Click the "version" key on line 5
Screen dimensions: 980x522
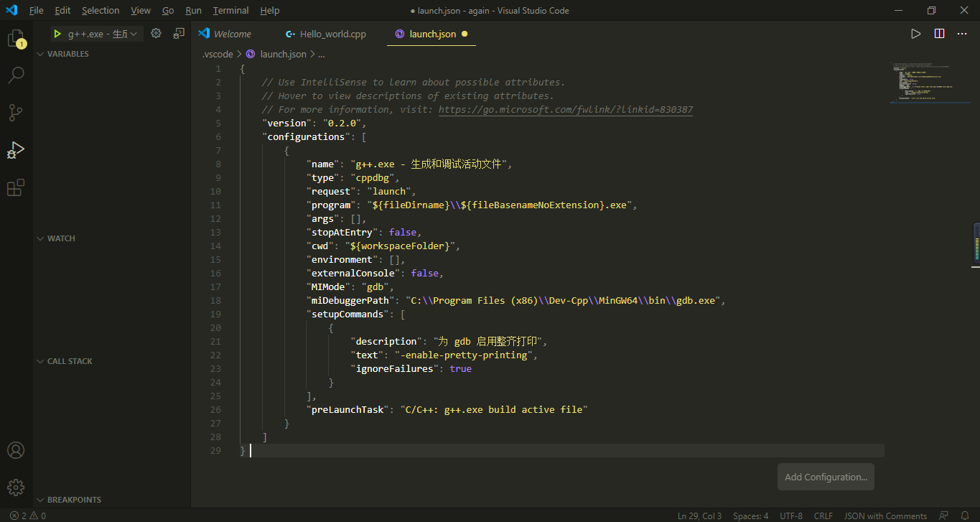point(286,123)
